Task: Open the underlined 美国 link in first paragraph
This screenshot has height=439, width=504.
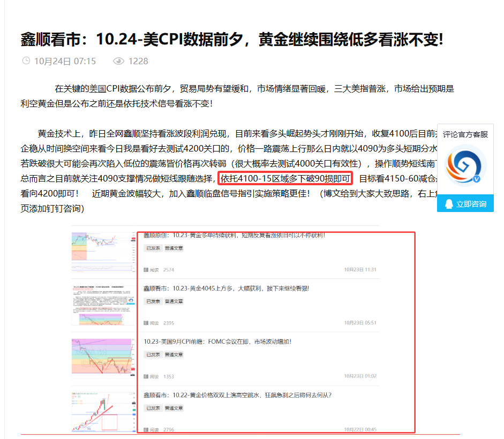Action: (x=97, y=89)
